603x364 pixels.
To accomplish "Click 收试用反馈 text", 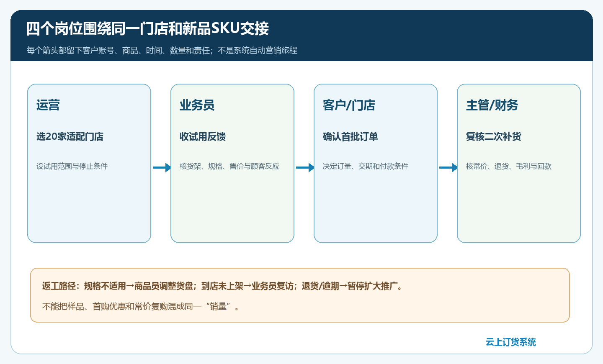I will 203,136.
